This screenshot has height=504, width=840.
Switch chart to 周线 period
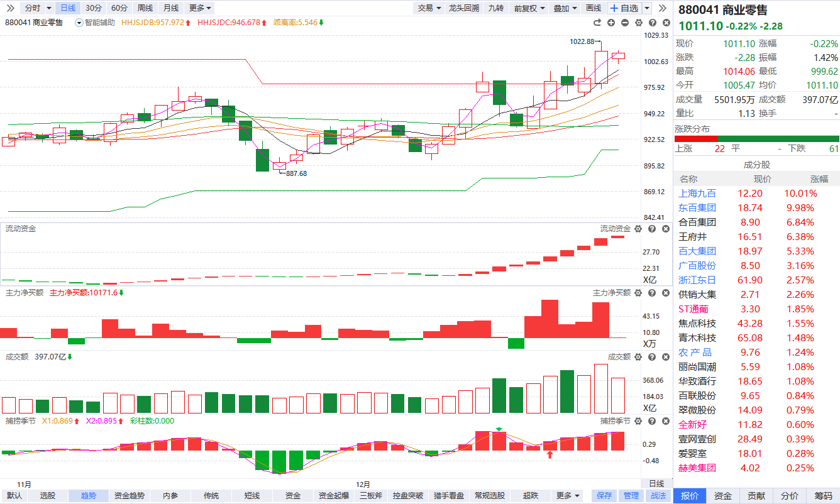tap(145, 8)
